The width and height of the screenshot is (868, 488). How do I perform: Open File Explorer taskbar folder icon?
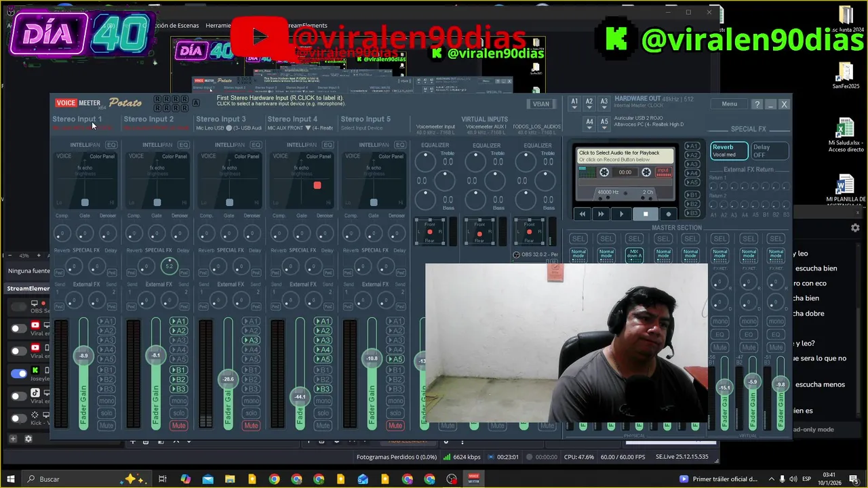(x=230, y=479)
